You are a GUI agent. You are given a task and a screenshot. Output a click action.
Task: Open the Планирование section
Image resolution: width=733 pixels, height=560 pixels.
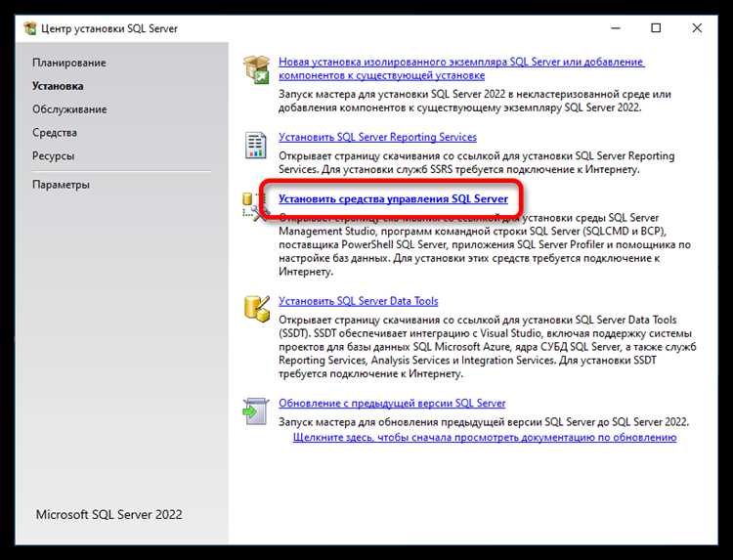[x=68, y=63]
